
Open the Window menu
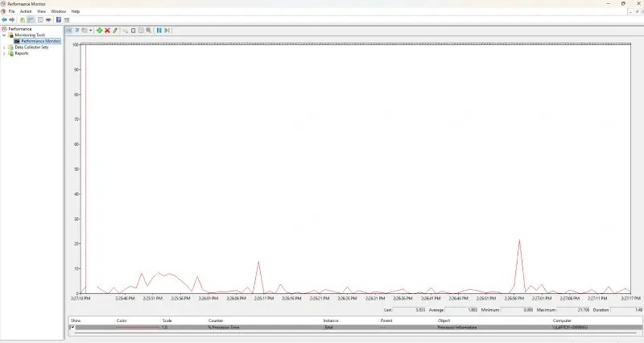(x=58, y=11)
